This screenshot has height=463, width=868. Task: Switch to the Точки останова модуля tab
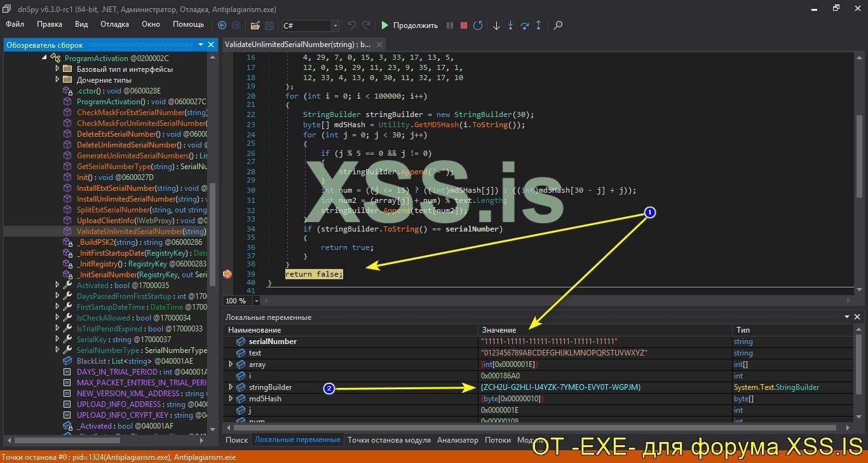tap(389, 439)
